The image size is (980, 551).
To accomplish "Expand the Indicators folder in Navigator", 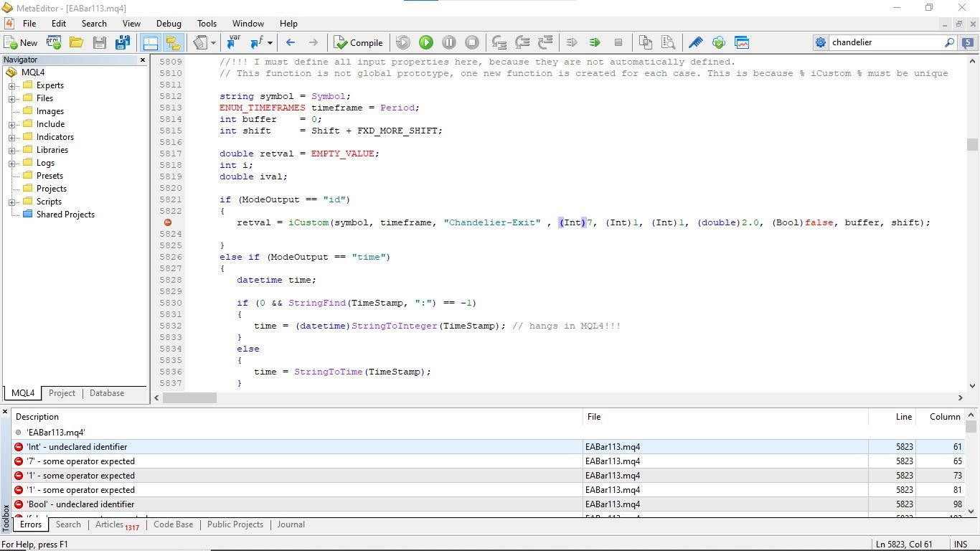I will tap(12, 137).
